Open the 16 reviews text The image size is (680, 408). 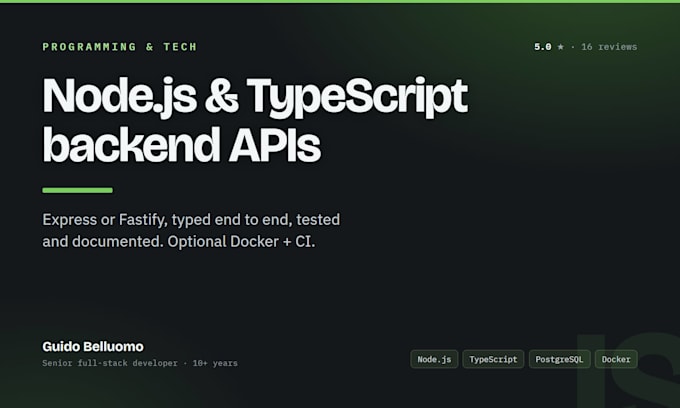click(x=609, y=46)
